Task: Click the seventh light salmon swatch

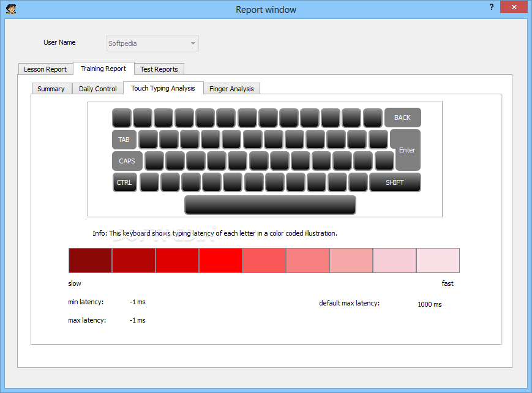Action: [x=351, y=260]
